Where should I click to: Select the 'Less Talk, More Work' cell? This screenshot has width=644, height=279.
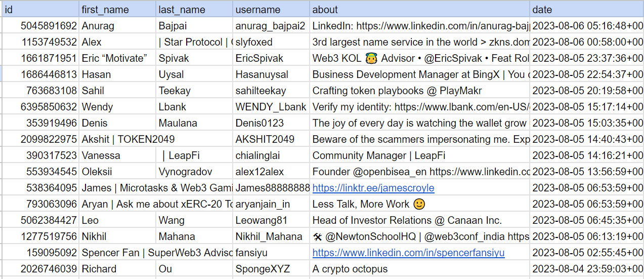[420, 204]
